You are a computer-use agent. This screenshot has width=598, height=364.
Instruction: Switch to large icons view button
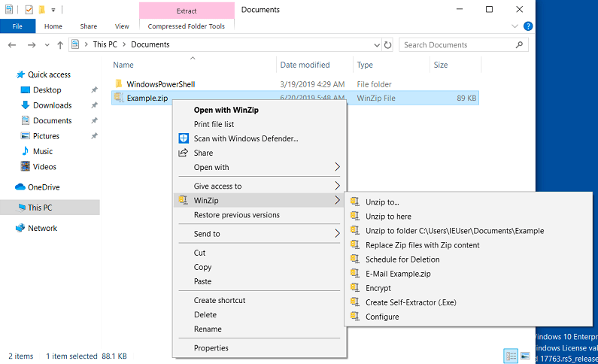click(x=525, y=356)
